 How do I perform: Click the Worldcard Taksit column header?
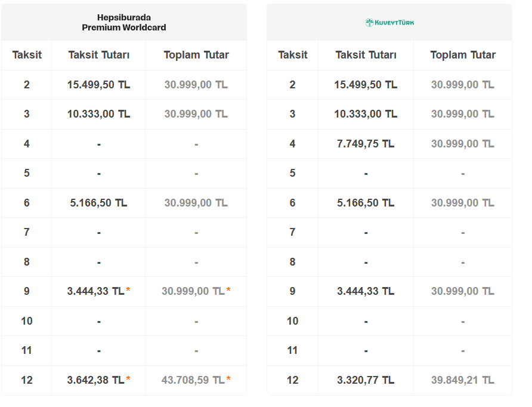click(27, 55)
